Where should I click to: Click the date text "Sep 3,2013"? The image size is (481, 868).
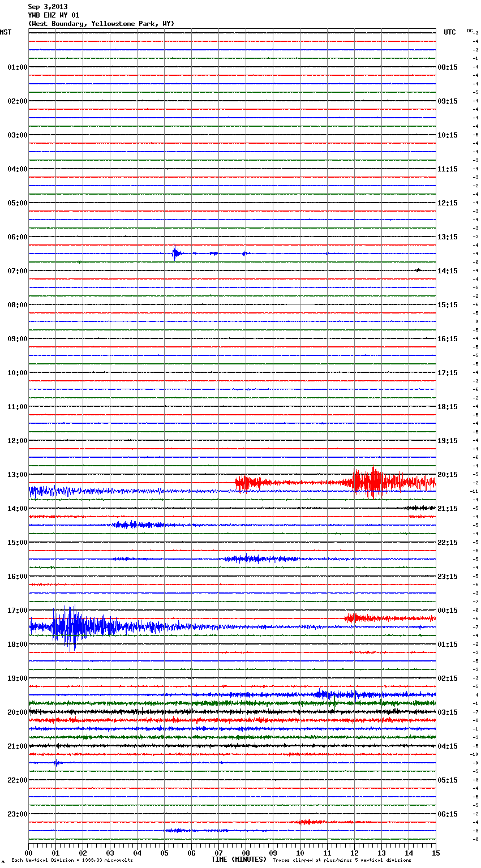tap(48, 7)
